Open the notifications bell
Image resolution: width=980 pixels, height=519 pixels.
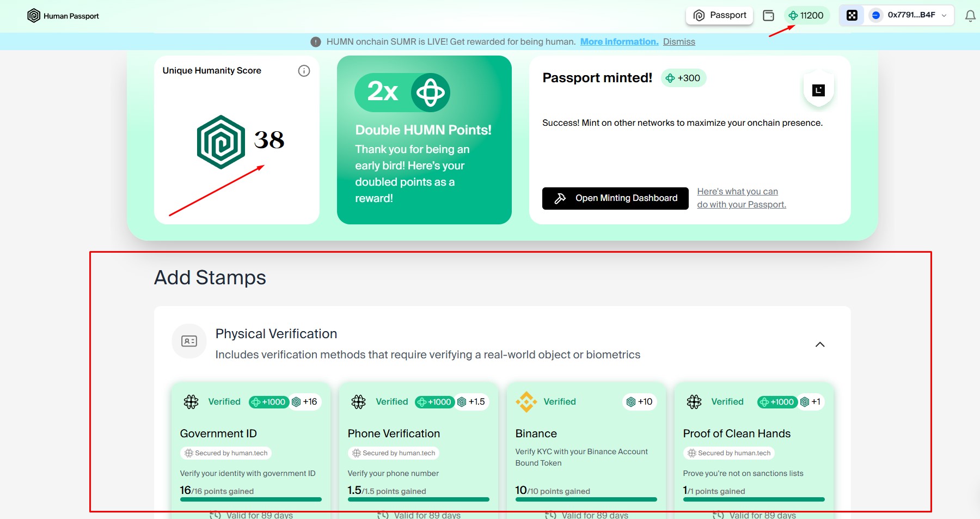[x=970, y=16]
